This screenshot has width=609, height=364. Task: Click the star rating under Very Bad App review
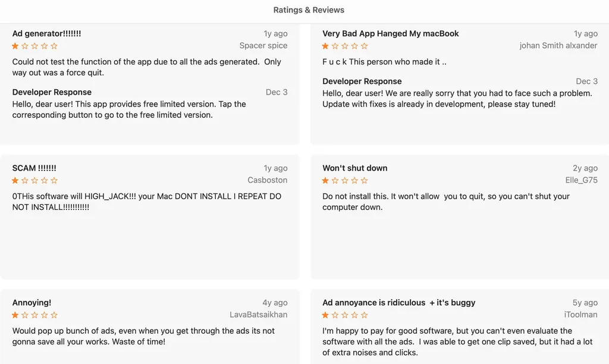(346, 46)
